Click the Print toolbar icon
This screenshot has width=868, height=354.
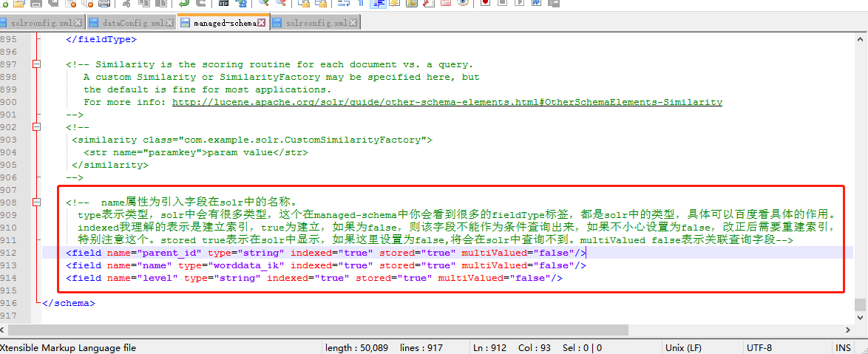click(x=105, y=3)
